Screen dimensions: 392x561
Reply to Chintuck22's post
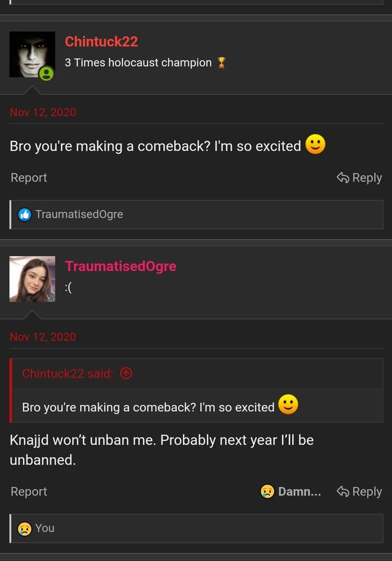click(x=359, y=178)
